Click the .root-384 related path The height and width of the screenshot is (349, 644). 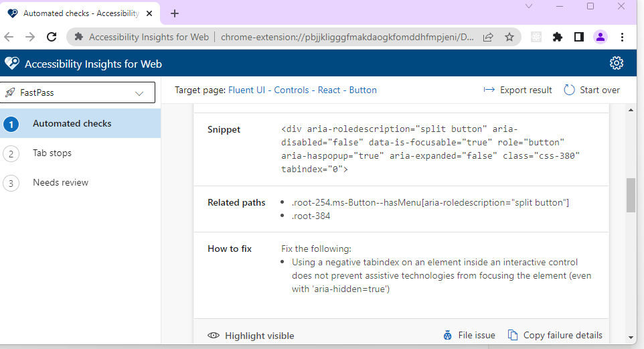[x=311, y=216]
